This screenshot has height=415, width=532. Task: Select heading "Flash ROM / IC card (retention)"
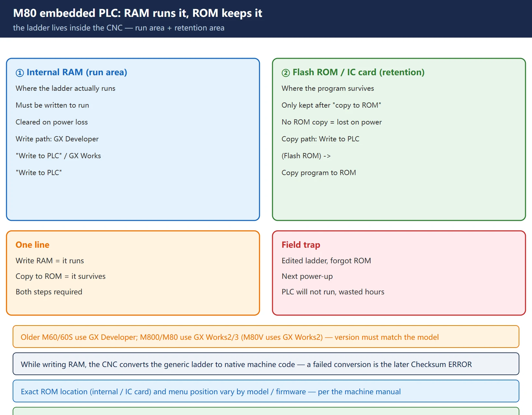(358, 72)
